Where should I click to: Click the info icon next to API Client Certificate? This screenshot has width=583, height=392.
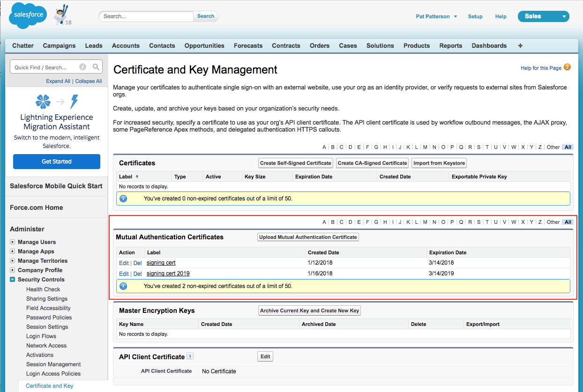tap(190, 356)
